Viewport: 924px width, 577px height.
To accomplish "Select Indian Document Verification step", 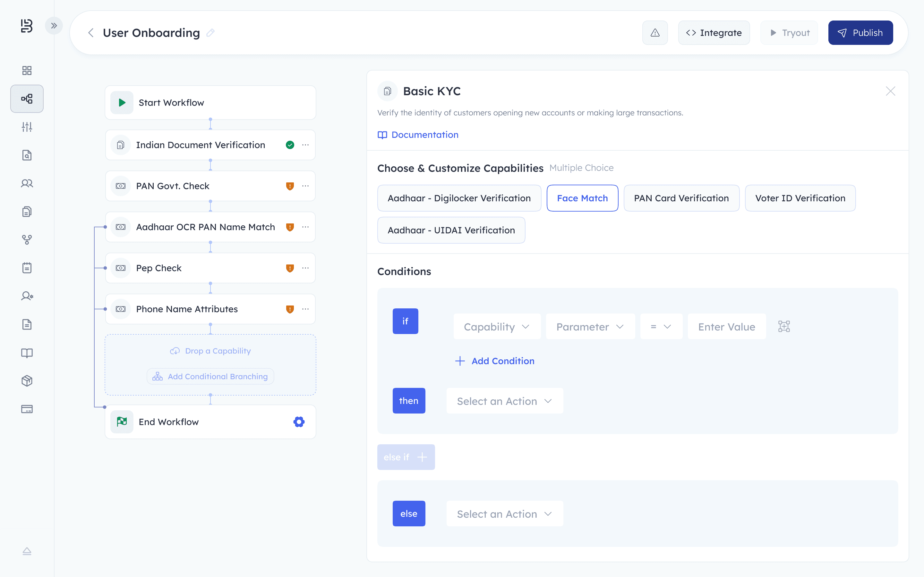I will click(x=201, y=145).
